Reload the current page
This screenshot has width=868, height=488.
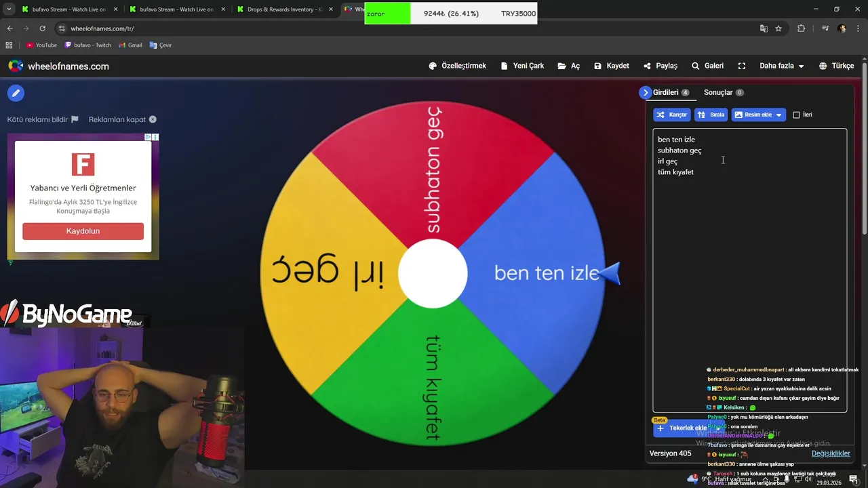[x=42, y=28]
